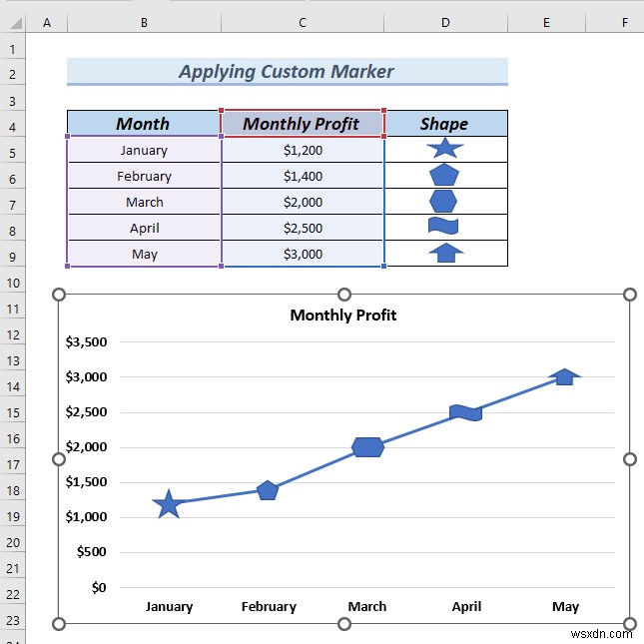
Task: Select the hexagon shape in the March row
Action: pos(443,201)
